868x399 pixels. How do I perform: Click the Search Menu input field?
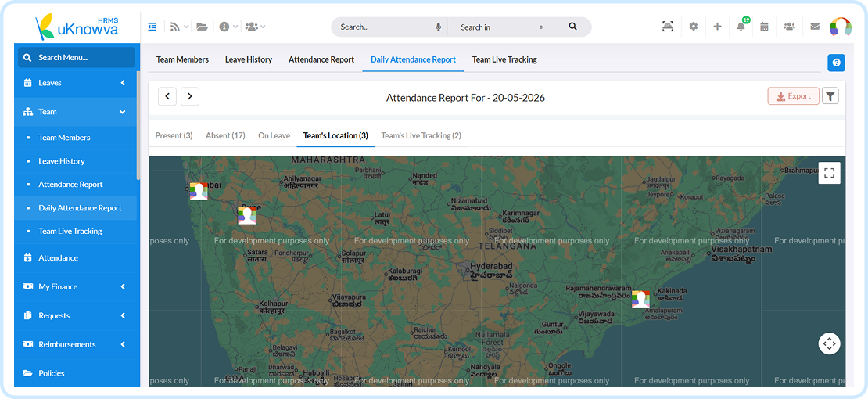click(x=77, y=58)
